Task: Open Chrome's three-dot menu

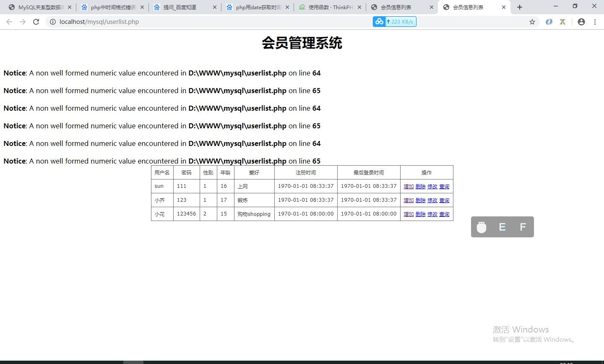Action: [595, 21]
